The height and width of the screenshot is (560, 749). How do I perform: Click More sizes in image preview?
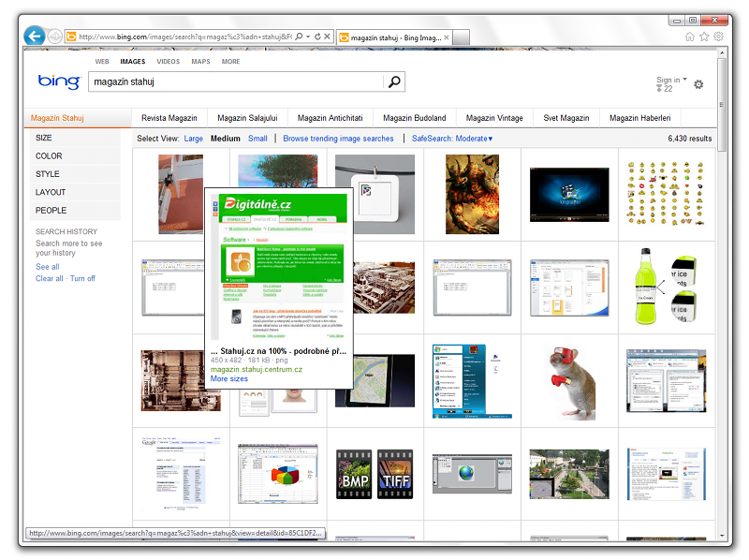tap(229, 378)
